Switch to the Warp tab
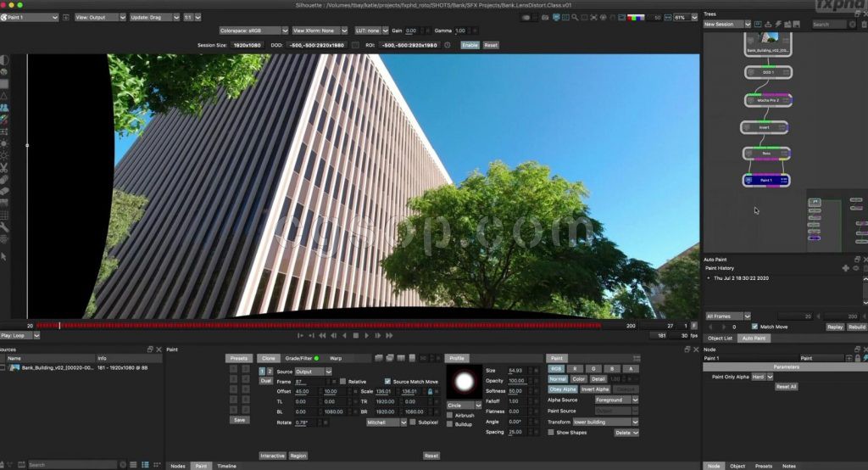 point(336,359)
